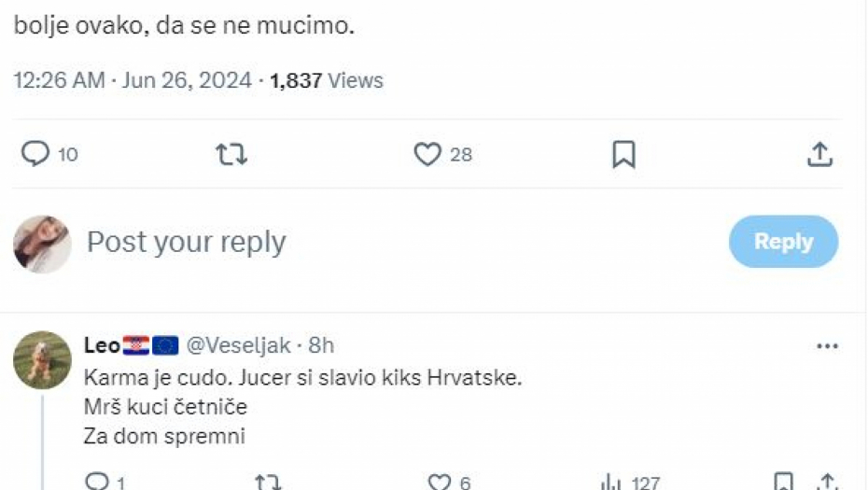
Task: Click the reply comment icon with 10 replies
Action: pyautogui.click(x=35, y=154)
